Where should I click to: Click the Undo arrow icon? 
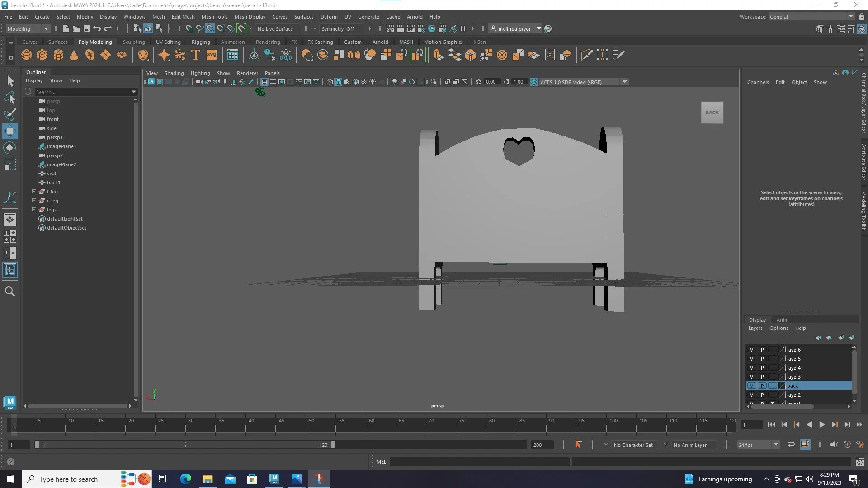pyautogui.click(x=97, y=28)
